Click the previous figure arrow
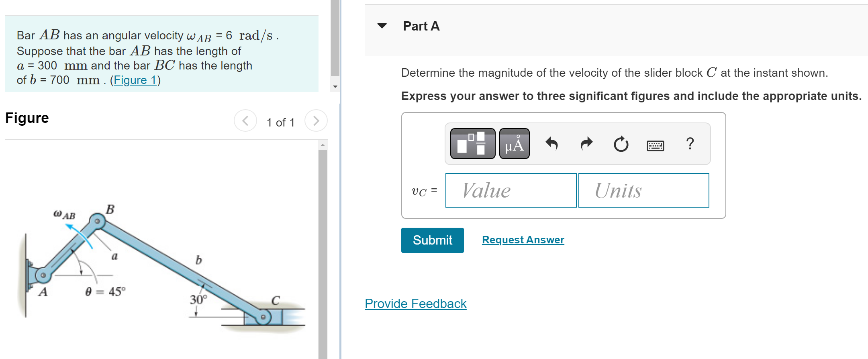Image resolution: width=868 pixels, height=359 pixels. pos(245,120)
